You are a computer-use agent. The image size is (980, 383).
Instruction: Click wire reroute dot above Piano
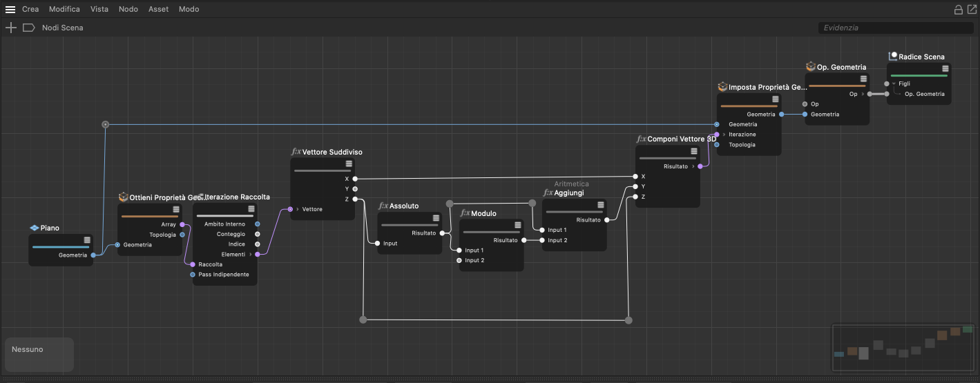[106, 124]
